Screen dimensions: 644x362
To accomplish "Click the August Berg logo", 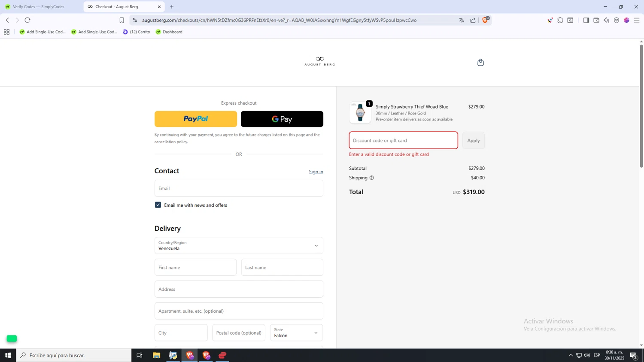I will tap(319, 61).
